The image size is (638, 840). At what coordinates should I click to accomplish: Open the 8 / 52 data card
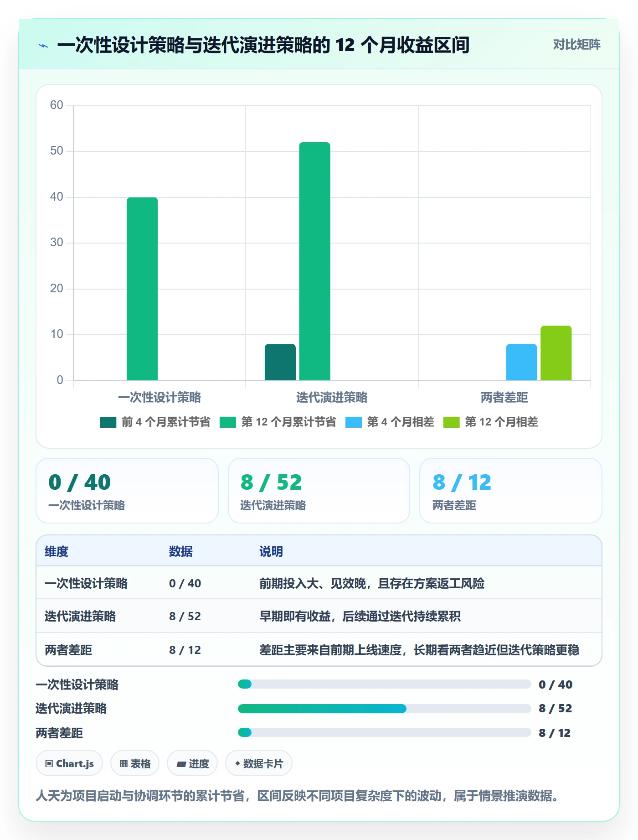click(319, 491)
